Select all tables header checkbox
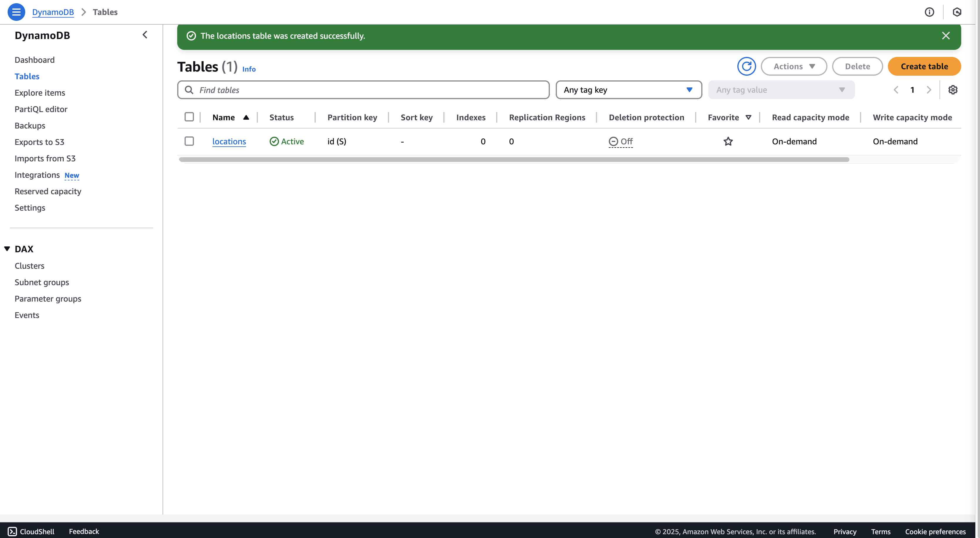This screenshot has width=980, height=538. (189, 117)
